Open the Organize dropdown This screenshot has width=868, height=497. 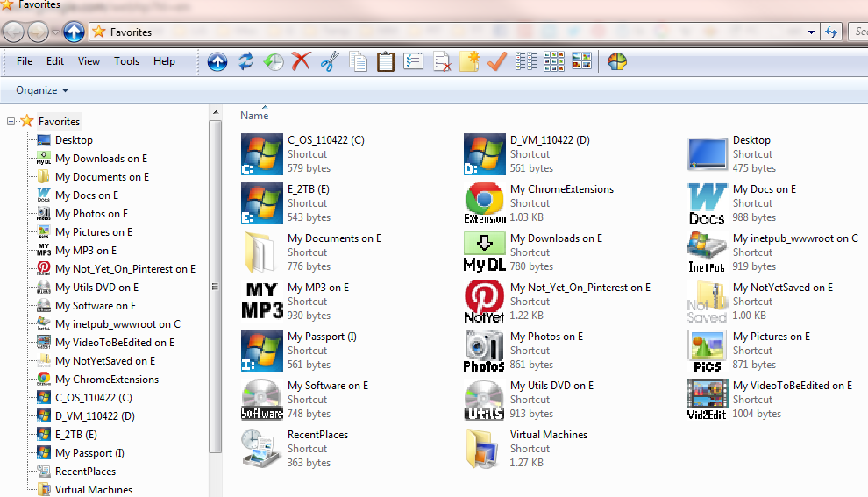[x=42, y=90]
